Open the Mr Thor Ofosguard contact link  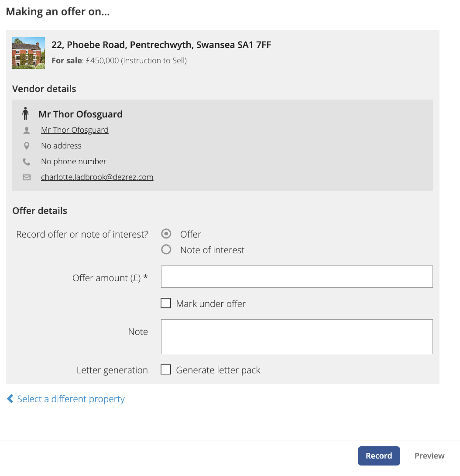click(75, 130)
